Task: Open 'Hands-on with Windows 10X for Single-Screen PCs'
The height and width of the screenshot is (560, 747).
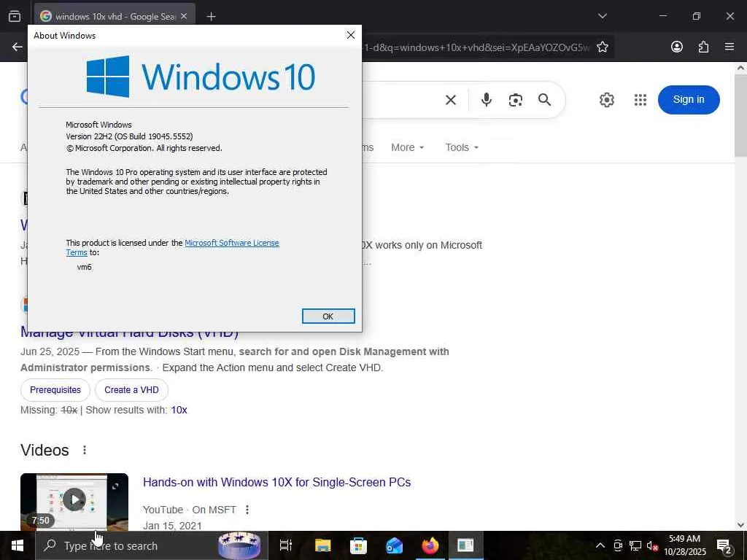Action: pyautogui.click(x=276, y=483)
